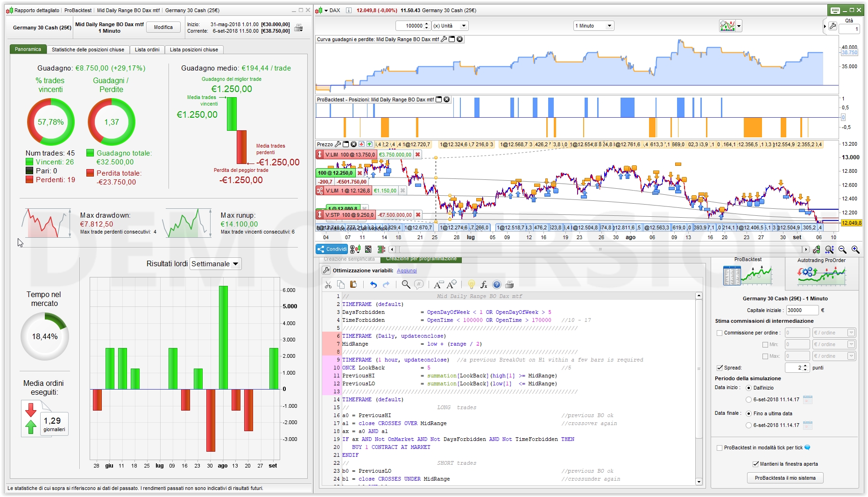Print the strategy code from editor toolbar
The height and width of the screenshot is (497, 868).
click(x=509, y=284)
